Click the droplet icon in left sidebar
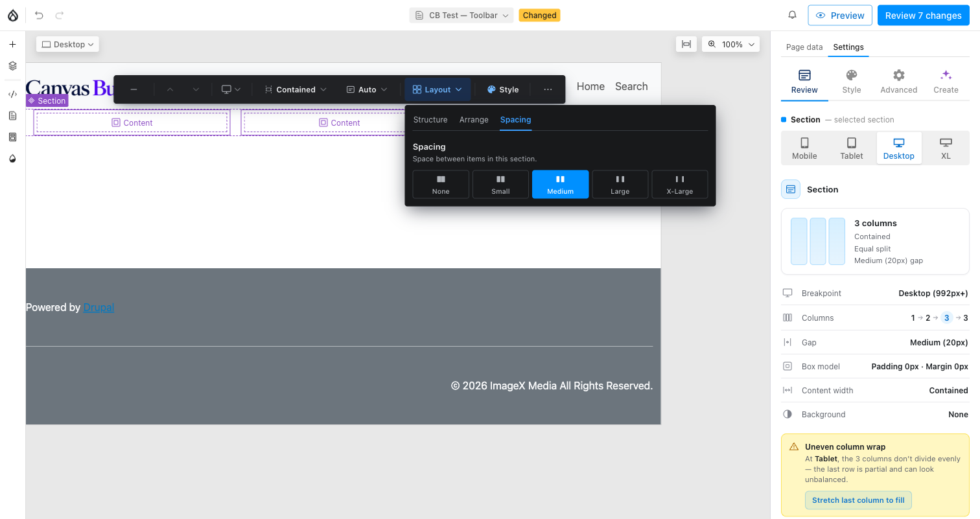Screen dimensions: 980x519 click(12, 158)
